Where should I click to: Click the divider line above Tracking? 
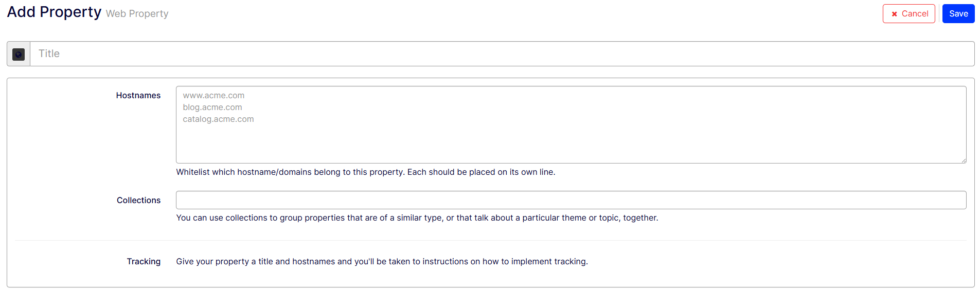[x=491, y=240]
